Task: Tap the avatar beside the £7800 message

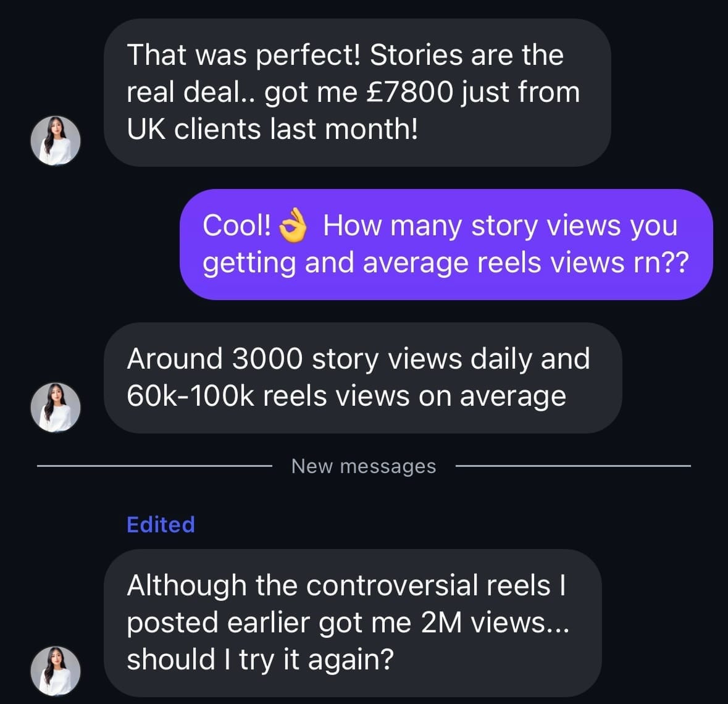Action: tap(56, 141)
